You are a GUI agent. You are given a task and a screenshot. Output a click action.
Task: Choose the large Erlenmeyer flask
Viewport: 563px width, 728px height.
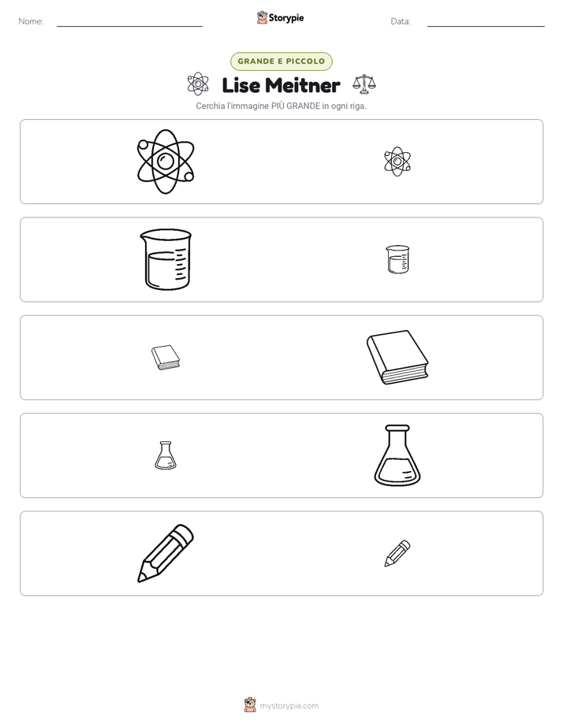click(x=397, y=455)
